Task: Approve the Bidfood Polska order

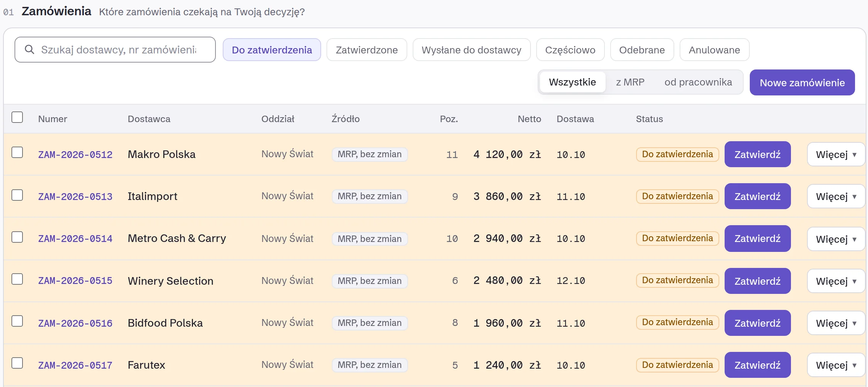Action: (757, 323)
